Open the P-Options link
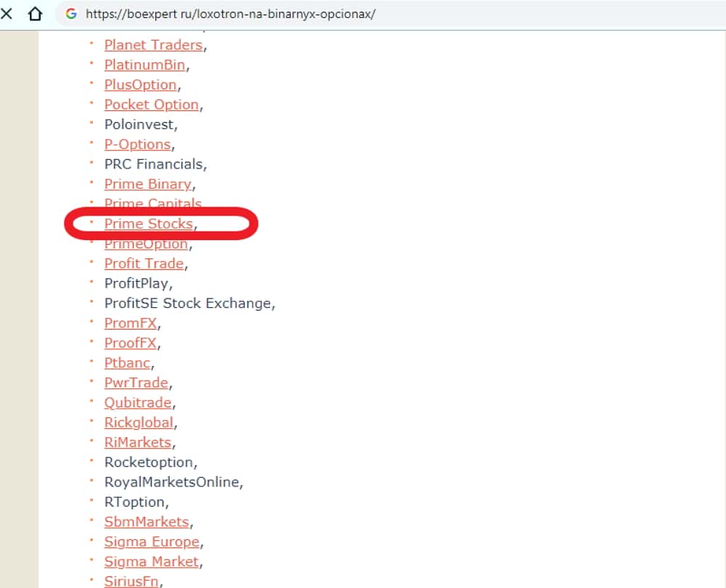This screenshot has height=588, width=726. click(137, 144)
